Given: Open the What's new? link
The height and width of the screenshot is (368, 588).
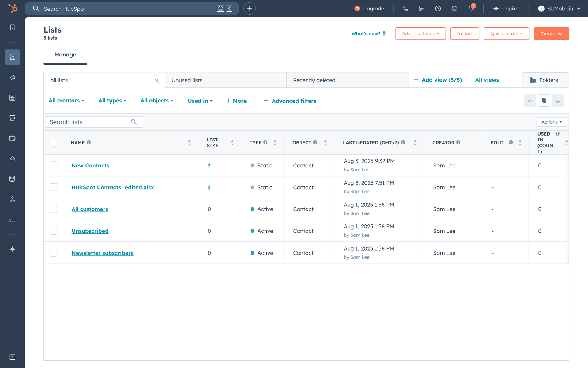Looking at the screenshot, I should click(x=368, y=33).
